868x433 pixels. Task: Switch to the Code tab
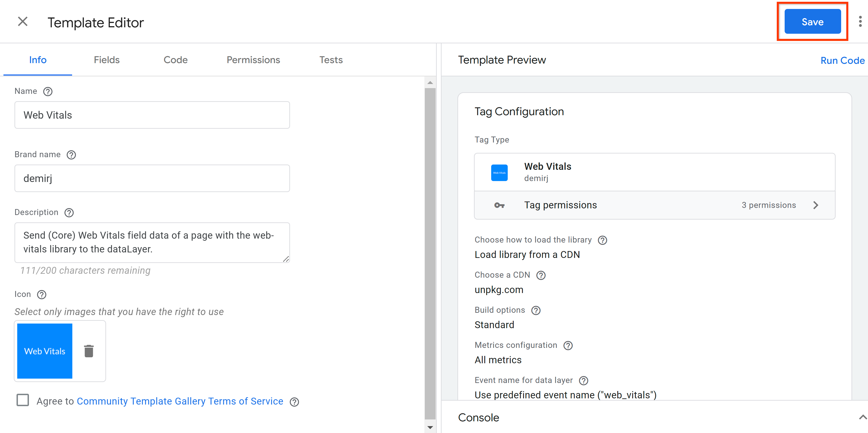pyautogui.click(x=175, y=60)
